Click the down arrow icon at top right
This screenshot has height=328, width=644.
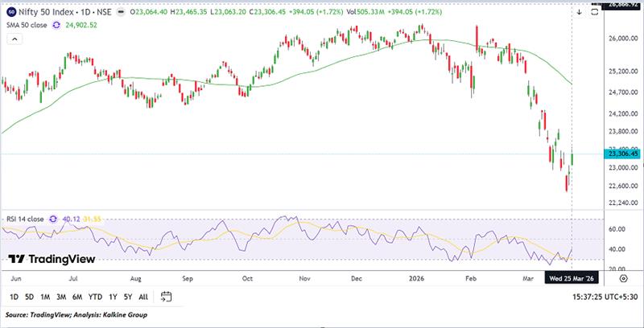click(x=578, y=12)
